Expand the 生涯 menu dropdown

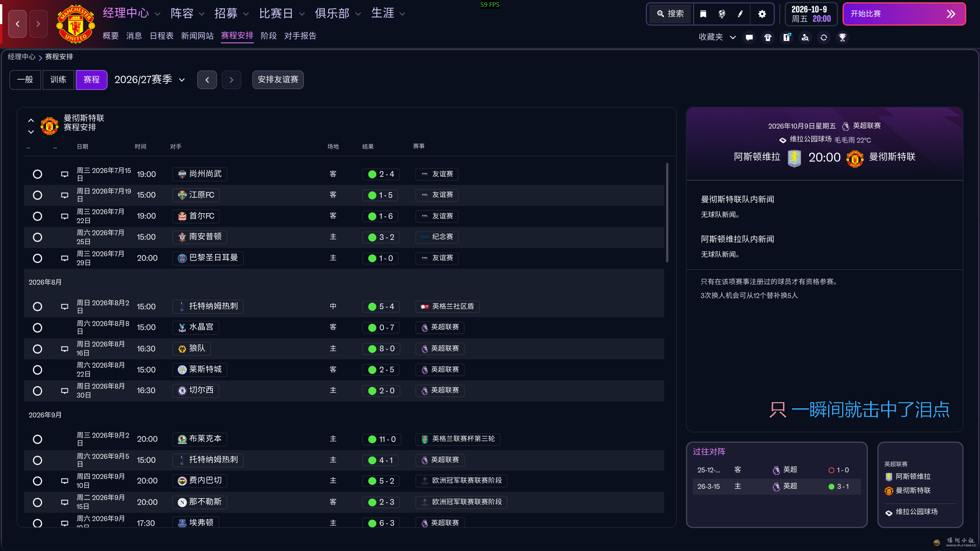point(402,14)
